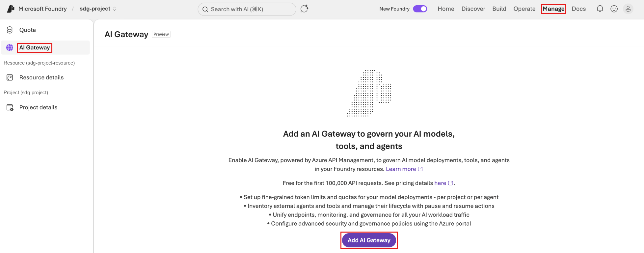Click the Add AI Gateway button
Image resolution: width=644 pixels, height=253 pixels.
tap(369, 240)
